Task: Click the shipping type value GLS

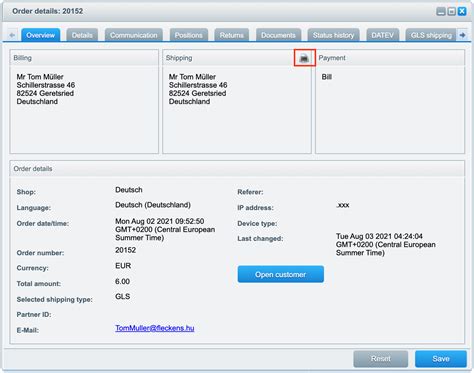Action: [123, 297]
